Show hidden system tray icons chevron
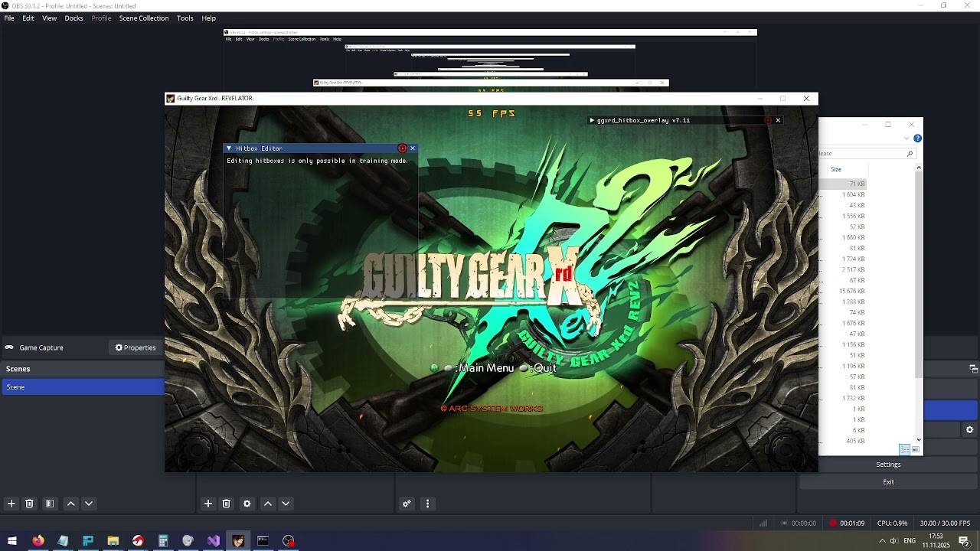 click(881, 541)
